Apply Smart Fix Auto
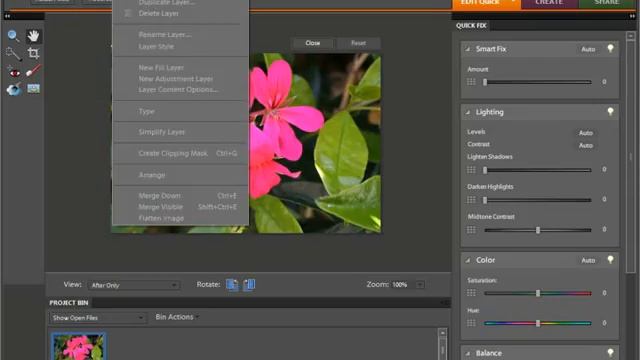Screen dimensions: 640x360 coord(588,49)
